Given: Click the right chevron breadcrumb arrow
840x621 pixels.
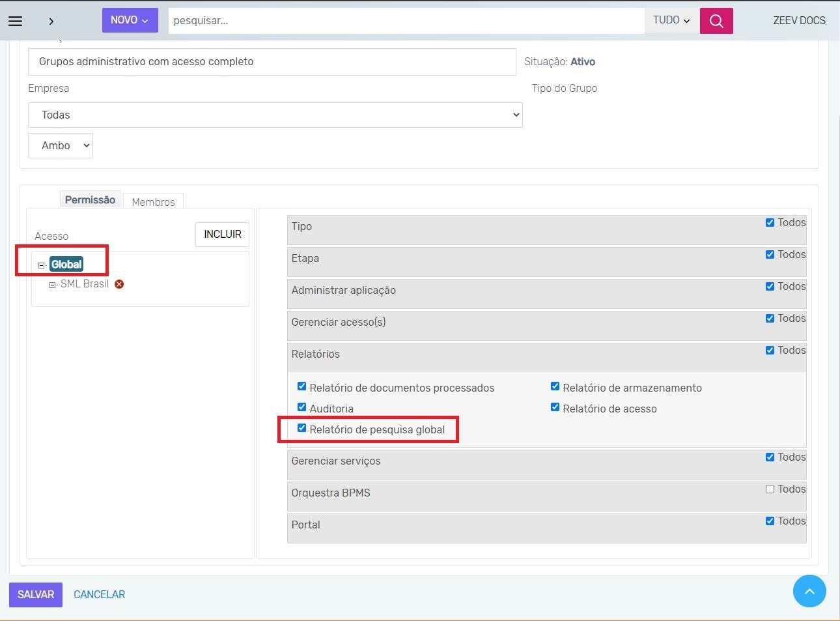Looking at the screenshot, I should pyautogui.click(x=51, y=22).
